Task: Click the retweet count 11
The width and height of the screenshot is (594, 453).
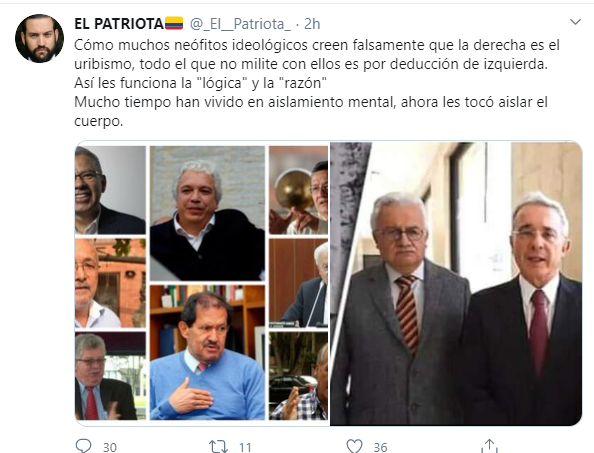Action: pos(245,447)
